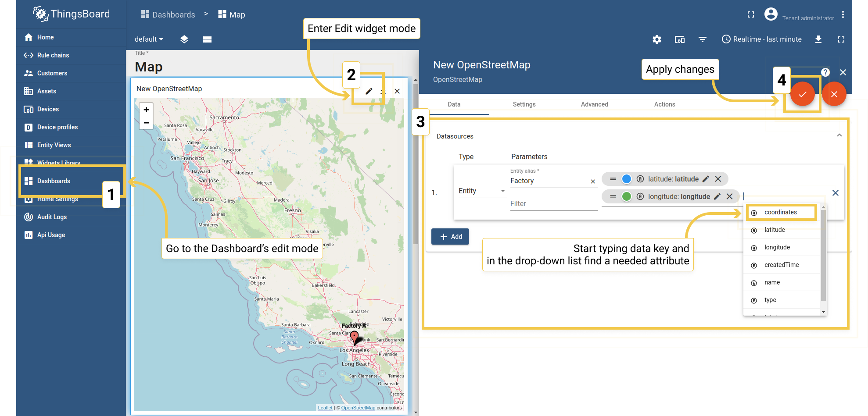Click the export dashboard download icon

click(x=818, y=39)
